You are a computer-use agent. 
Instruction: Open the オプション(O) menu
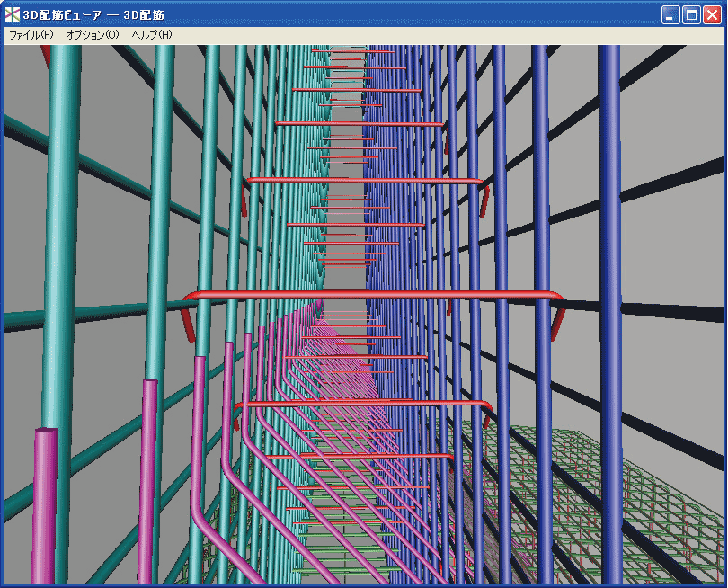click(x=93, y=35)
